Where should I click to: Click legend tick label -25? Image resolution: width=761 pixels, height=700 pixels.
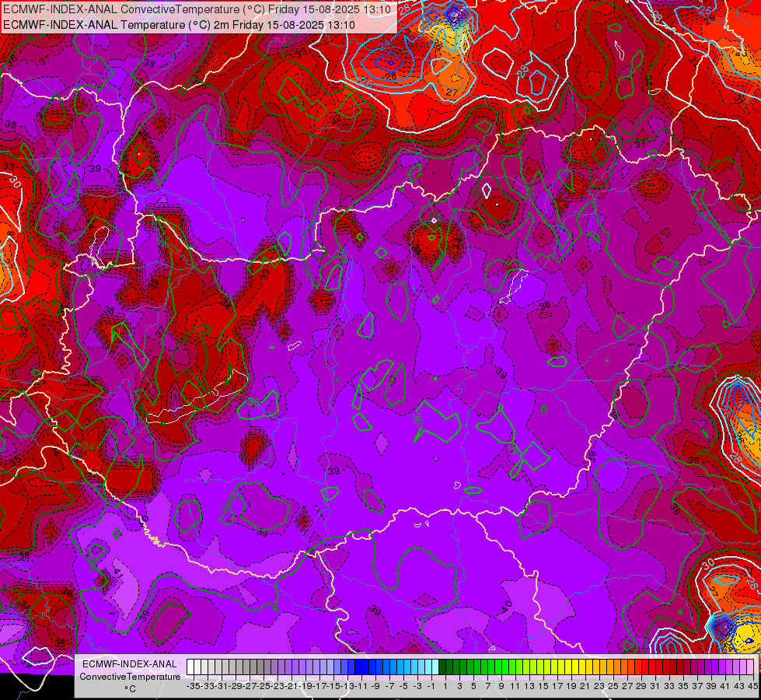click(x=263, y=686)
